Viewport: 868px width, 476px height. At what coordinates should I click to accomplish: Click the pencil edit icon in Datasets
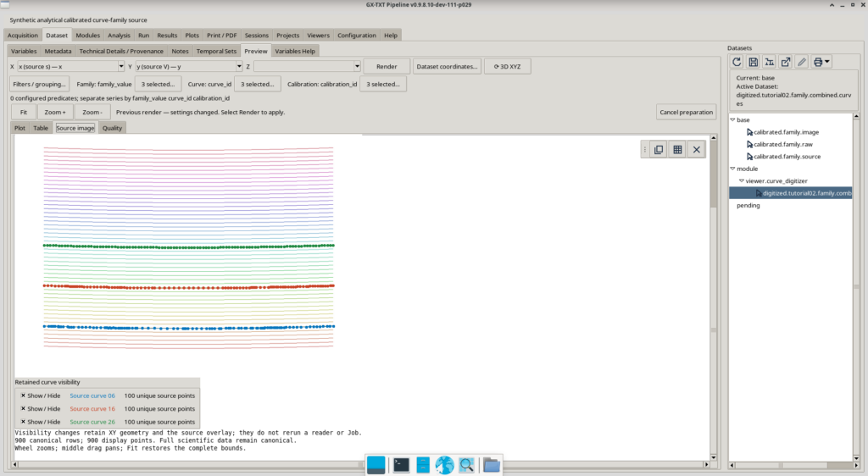click(x=802, y=62)
